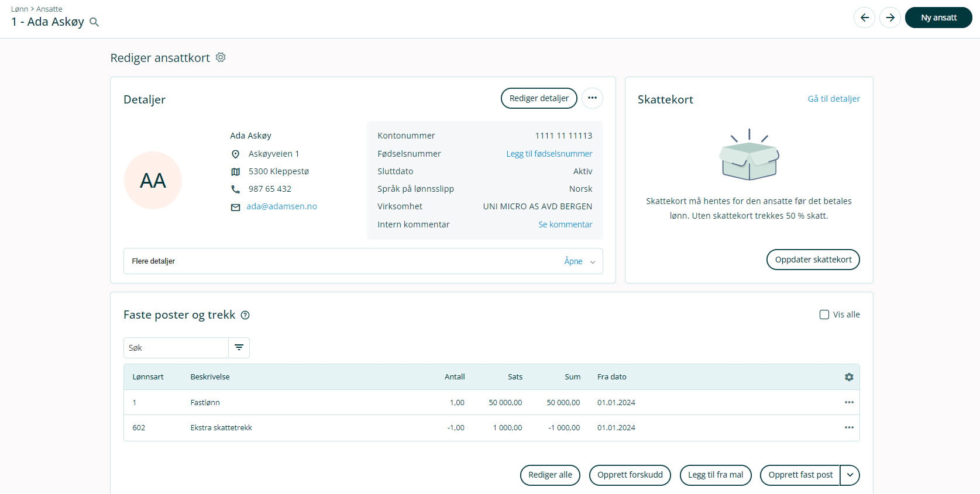
Task: Click the Oppdater skattekort button
Action: click(813, 260)
